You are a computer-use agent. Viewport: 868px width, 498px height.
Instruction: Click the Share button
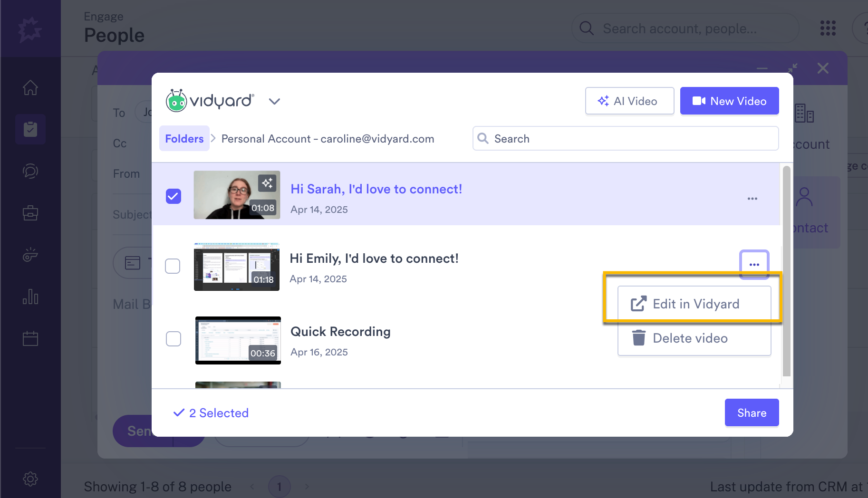[x=752, y=412]
